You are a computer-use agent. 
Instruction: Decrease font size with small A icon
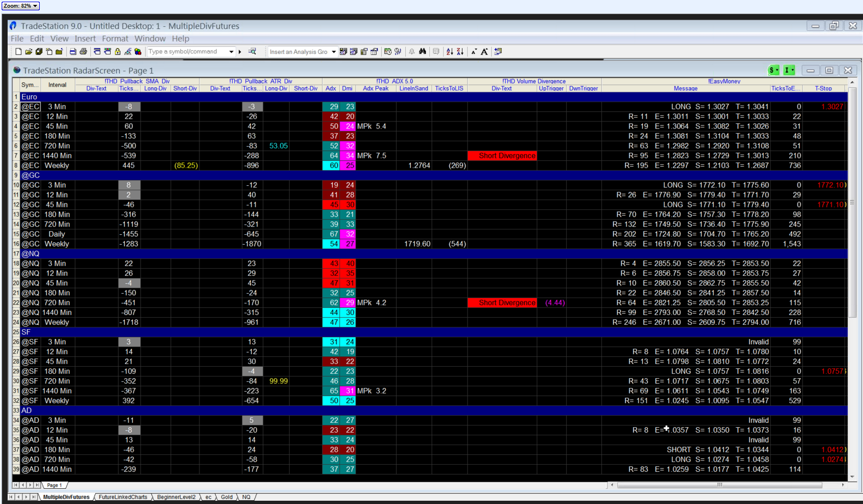pyautogui.click(x=474, y=52)
